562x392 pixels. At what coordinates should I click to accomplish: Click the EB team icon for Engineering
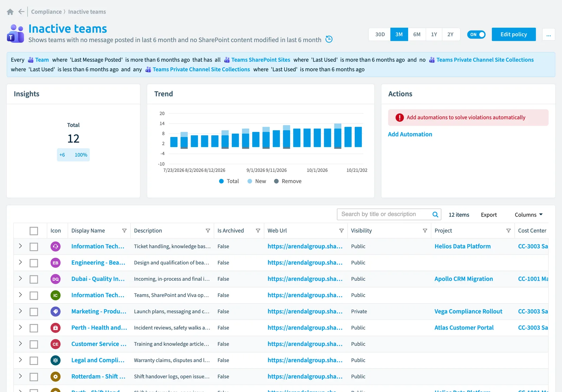point(55,263)
